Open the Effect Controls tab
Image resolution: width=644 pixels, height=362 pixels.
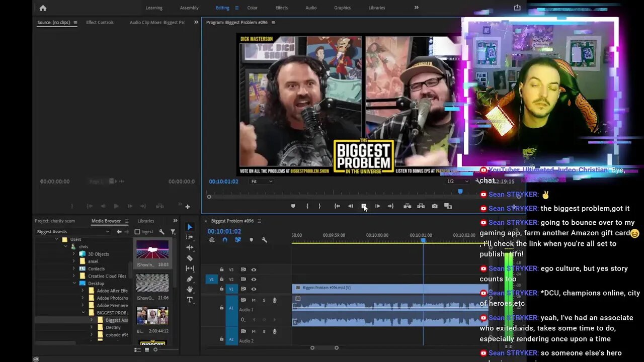[100, 23]
